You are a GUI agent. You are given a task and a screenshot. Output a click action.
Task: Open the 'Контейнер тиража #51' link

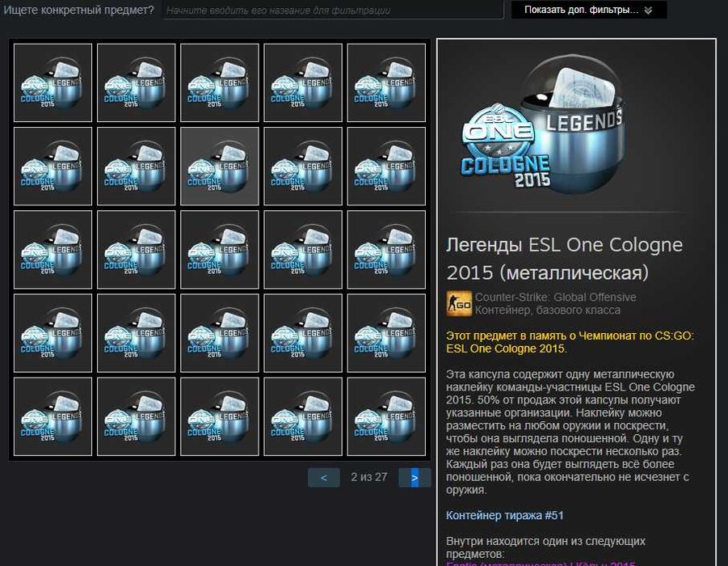pos(505,515)
